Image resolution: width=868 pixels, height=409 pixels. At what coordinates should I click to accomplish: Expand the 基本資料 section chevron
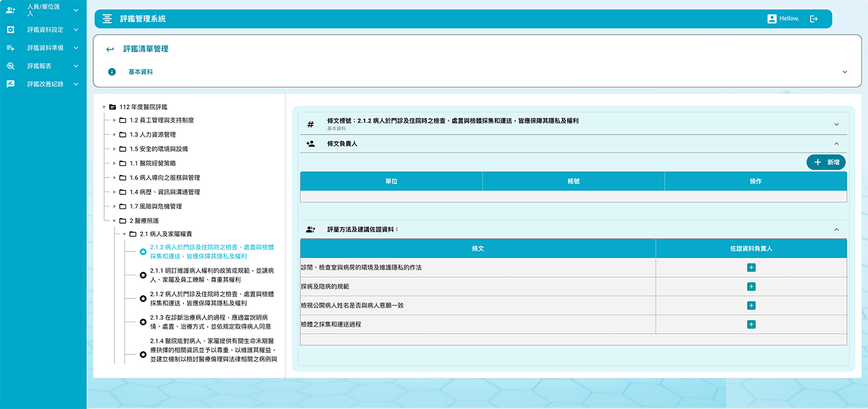pos(845,72)
